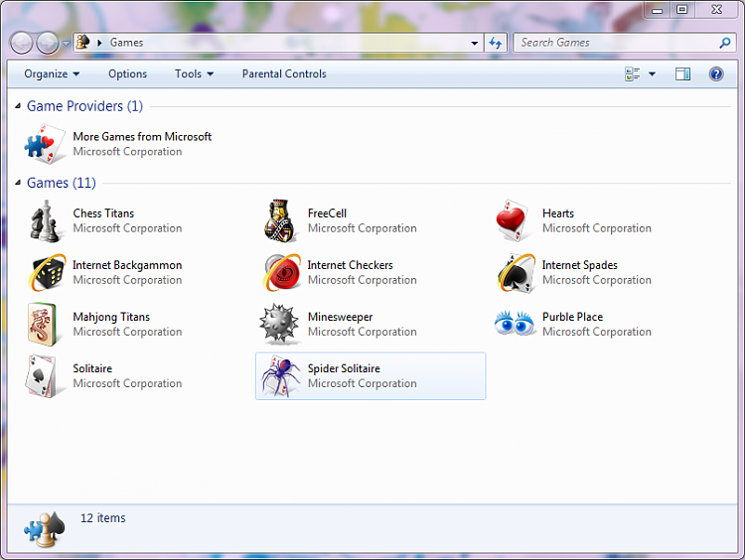Image resolution: width=745 pixels, height=560 pixels.
Task: Click the Games (11) group header
Action: [62, 183]
